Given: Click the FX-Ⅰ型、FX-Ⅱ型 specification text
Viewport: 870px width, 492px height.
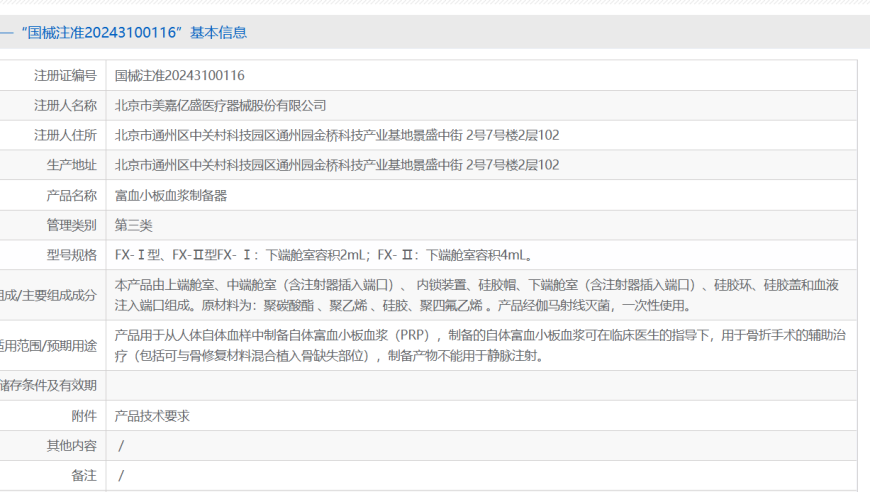Looking at the screenshot, I should tap(324, 255).
